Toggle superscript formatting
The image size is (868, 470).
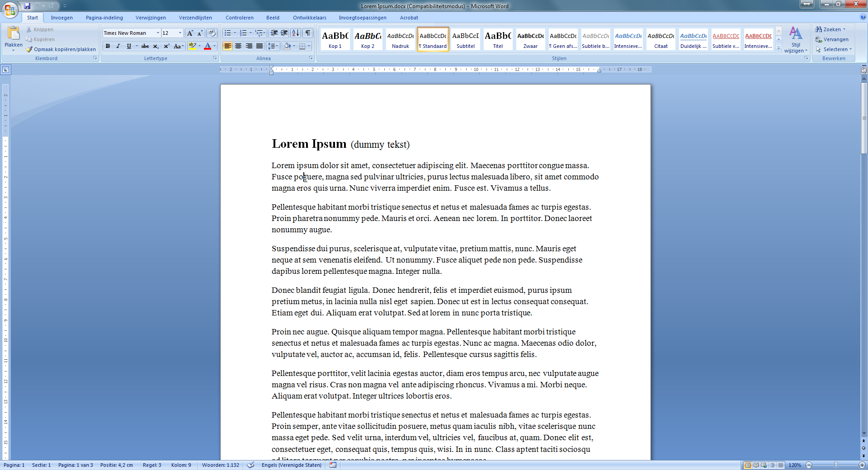166,46
